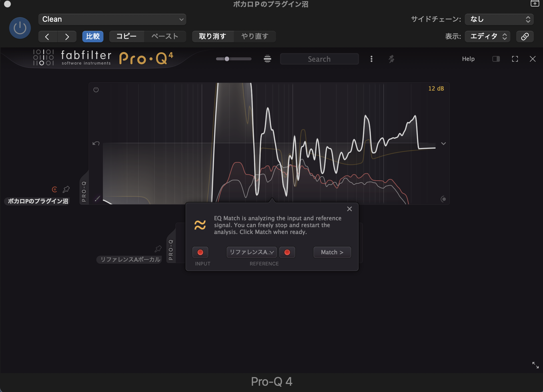Click the link chain icon
This screenshot has height=392, width=543.
(525, 37)
